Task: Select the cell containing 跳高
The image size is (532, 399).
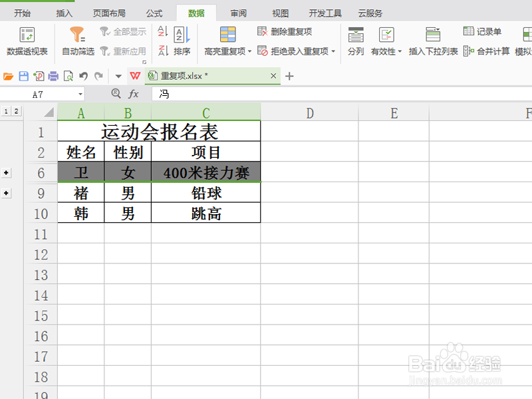Action: tap(206, 213)
